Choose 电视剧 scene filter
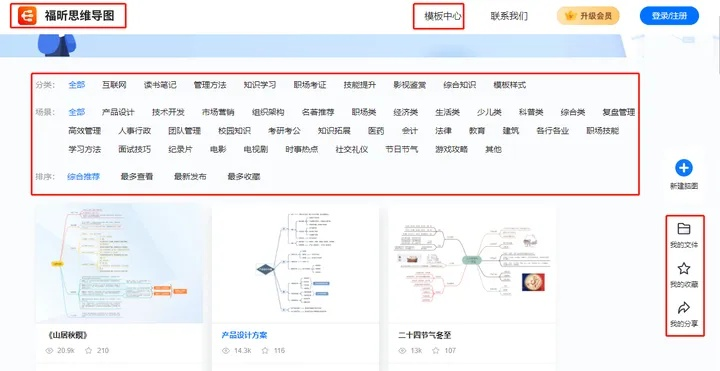The image size is (720, 371). [256, 149]
